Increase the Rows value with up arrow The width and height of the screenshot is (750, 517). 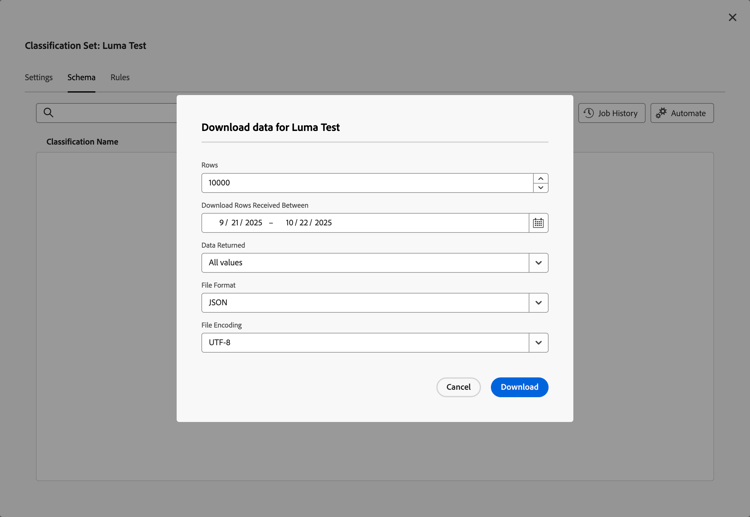[x=540, y=178]
